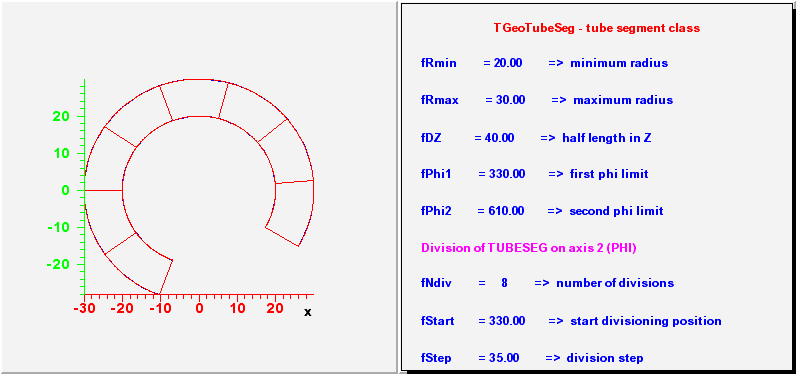Click the 0 label on horizontal axis

(x=200, y=309)
